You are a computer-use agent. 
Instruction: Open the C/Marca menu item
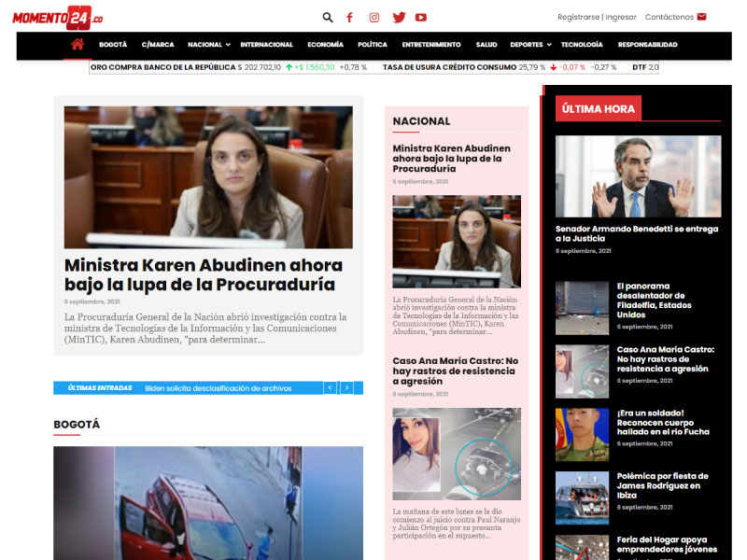tap(158, 44)
